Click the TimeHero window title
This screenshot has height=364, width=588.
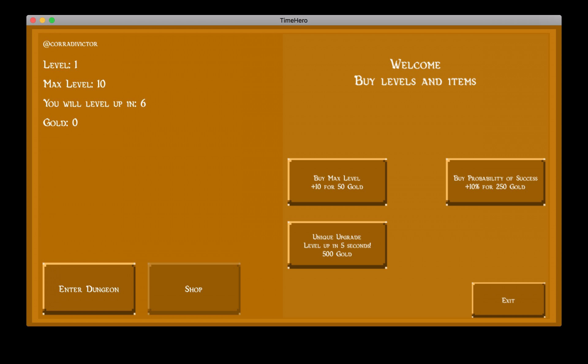294,20
